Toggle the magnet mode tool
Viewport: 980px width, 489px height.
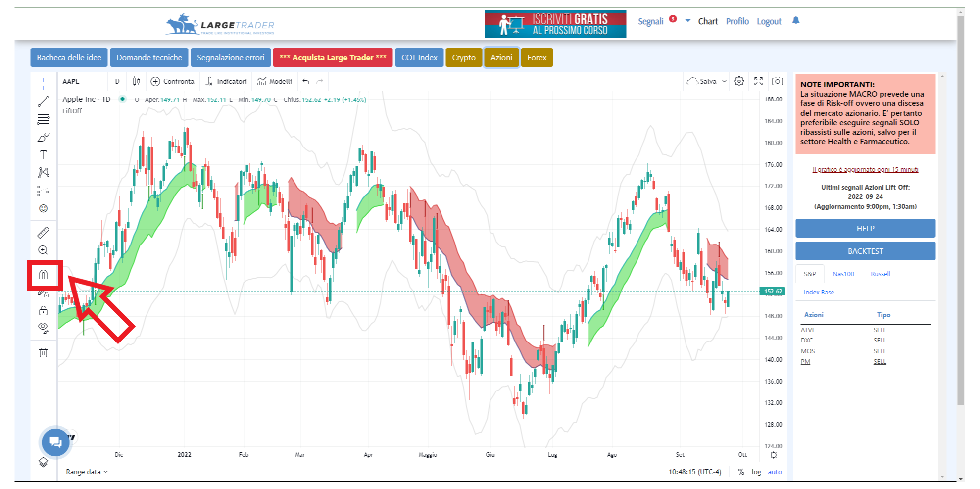pos(44,275)
